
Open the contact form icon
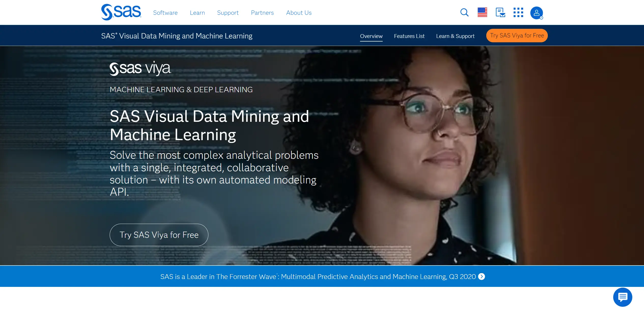pyautogui.click(x=500, y=12)
